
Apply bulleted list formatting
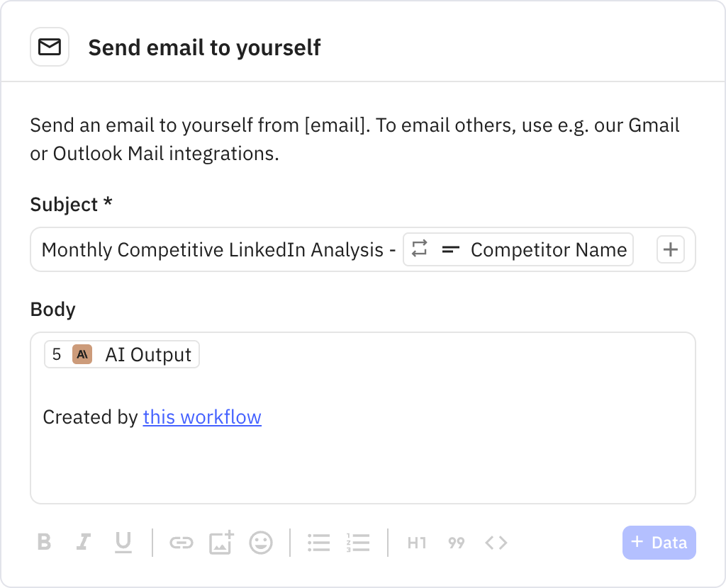tap(318, 543)
